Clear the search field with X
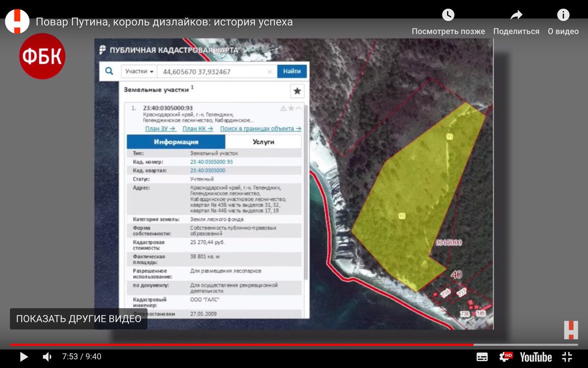Image resolution: width=588 pixels, height=368 pixels. pyautogui.click(x=270, y=72)
